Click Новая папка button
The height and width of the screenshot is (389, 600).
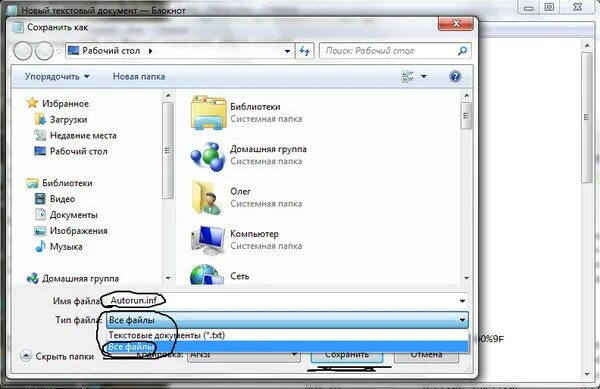pyautogui.click(x=139, y=76)
